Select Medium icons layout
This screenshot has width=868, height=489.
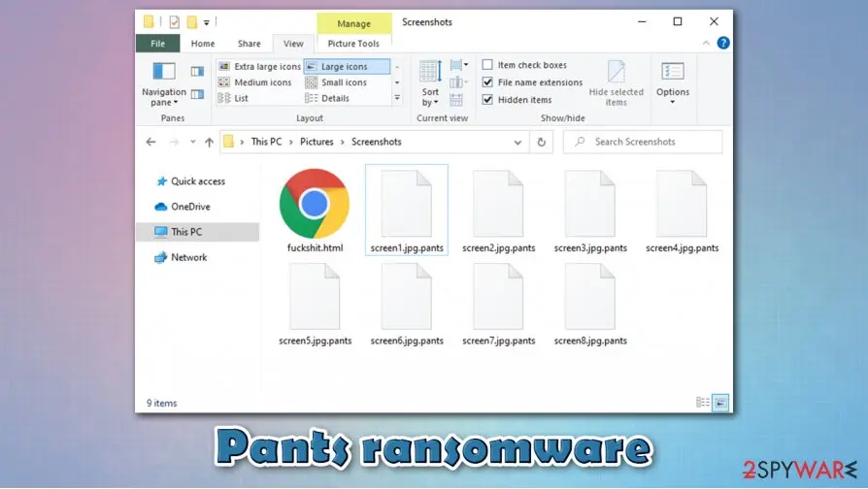click(x=255, y=82)
